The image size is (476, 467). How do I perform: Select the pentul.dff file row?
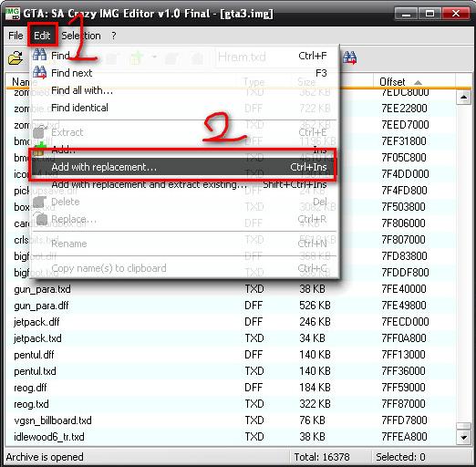pos(231,355)
